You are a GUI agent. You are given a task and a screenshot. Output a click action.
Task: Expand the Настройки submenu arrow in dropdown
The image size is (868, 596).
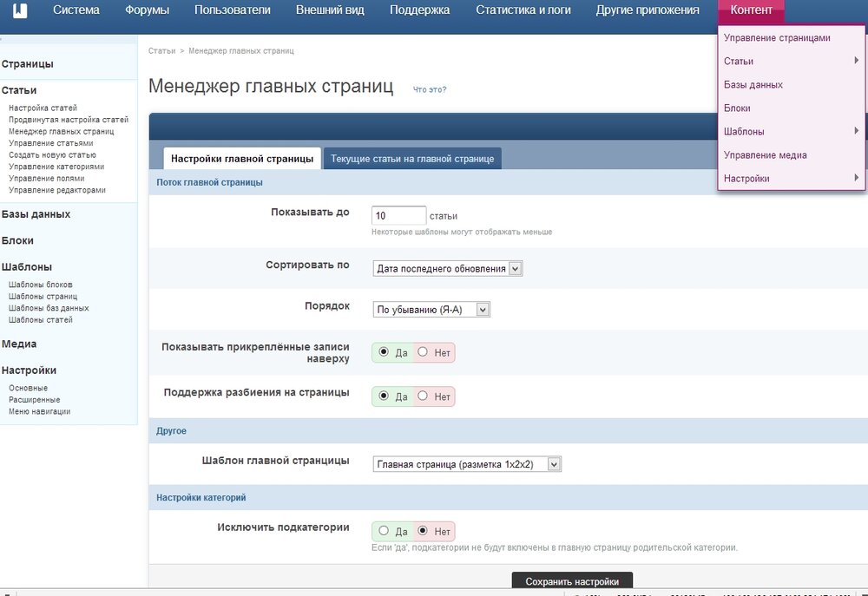856,178
